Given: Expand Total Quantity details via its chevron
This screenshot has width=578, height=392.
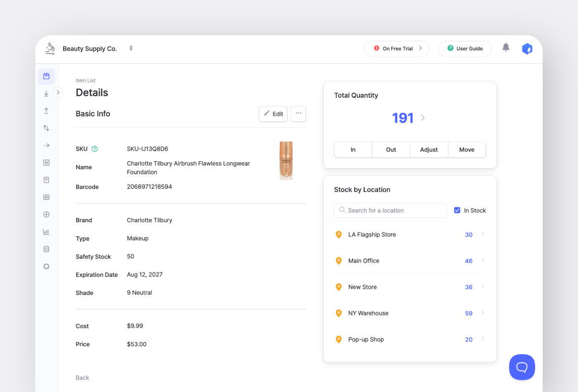Looking at the screenshot, I should point(422,117).
